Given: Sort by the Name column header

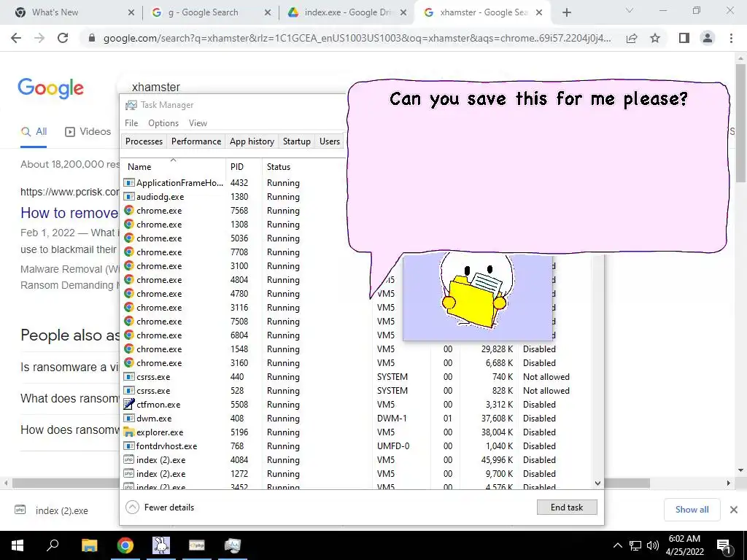Looking at the screenshot, I should coord(173,167).
